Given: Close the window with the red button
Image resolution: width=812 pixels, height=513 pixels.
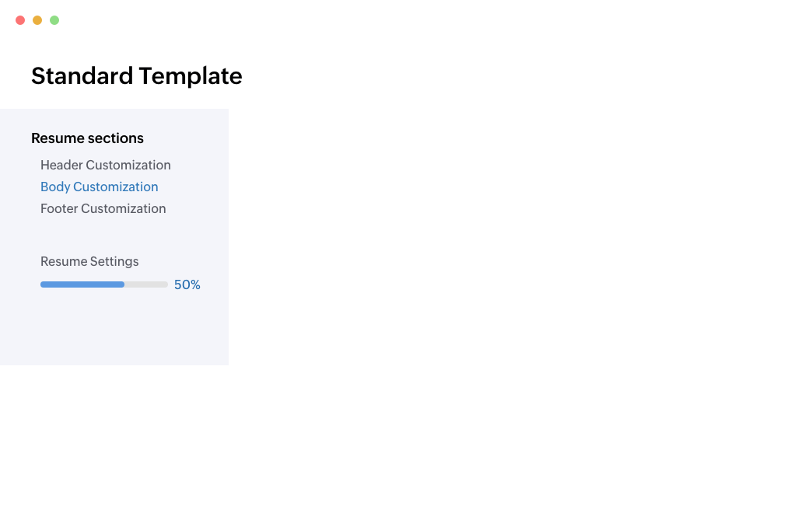Looking at the screenshot, I should click(20, 20).
